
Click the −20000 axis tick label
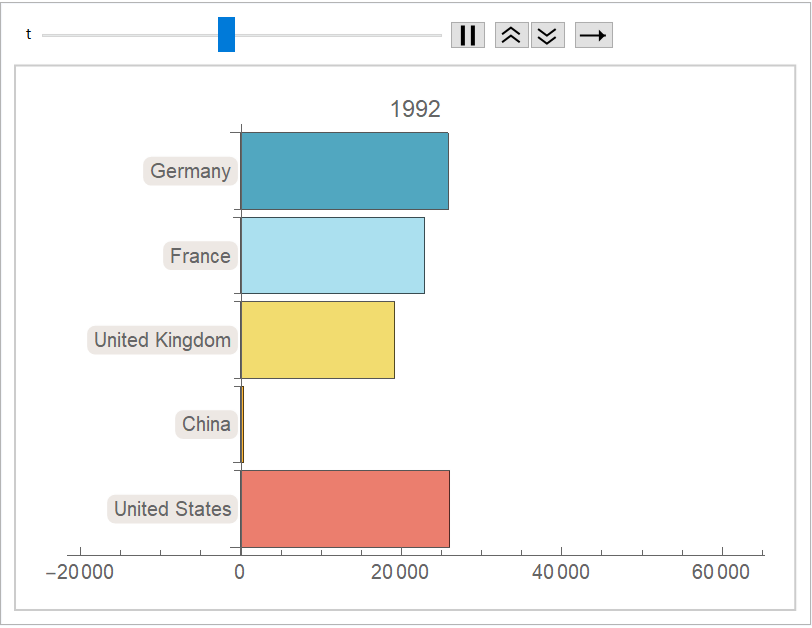click(x=79, y=573)
